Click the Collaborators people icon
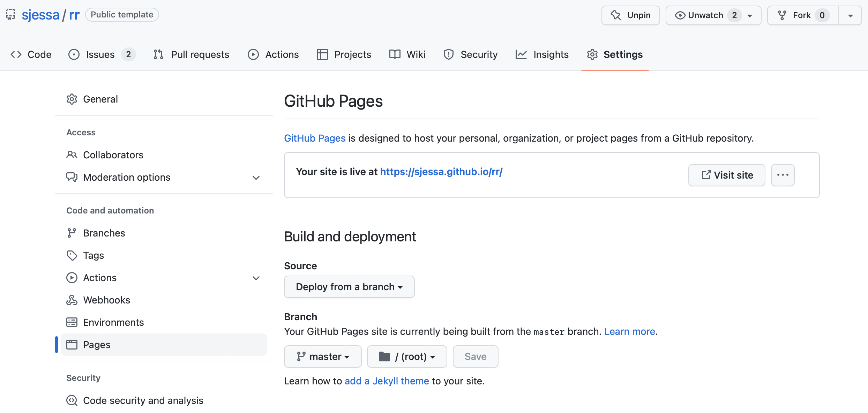Viewport: 868px width, 413px height. click(72, 155)
